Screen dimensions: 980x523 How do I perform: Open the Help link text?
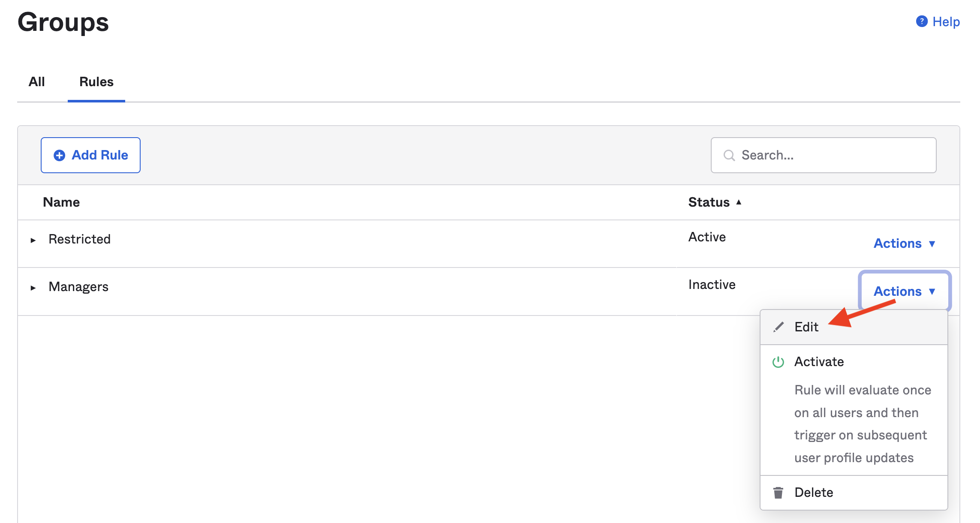click(x=946, y=22)
